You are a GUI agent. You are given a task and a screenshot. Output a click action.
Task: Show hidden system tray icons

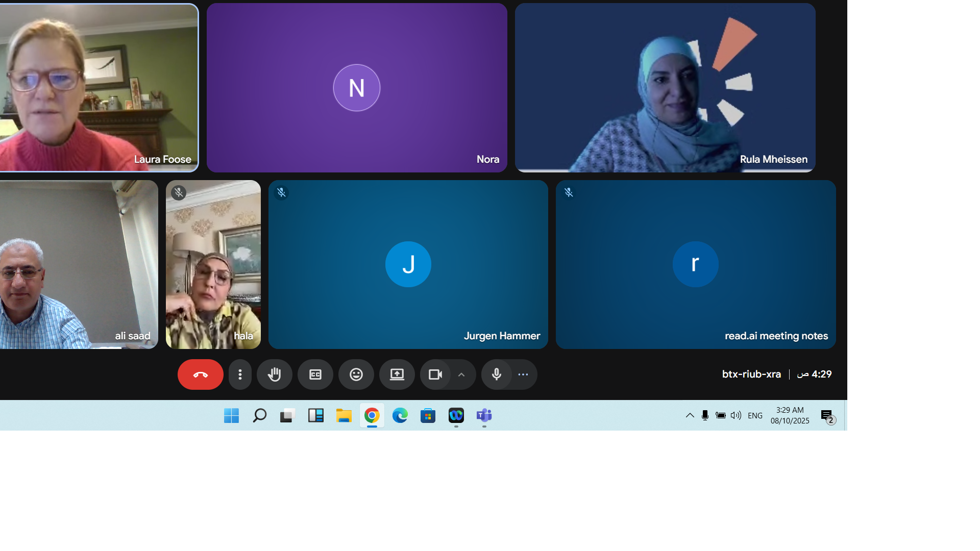(x=690, y=415)
